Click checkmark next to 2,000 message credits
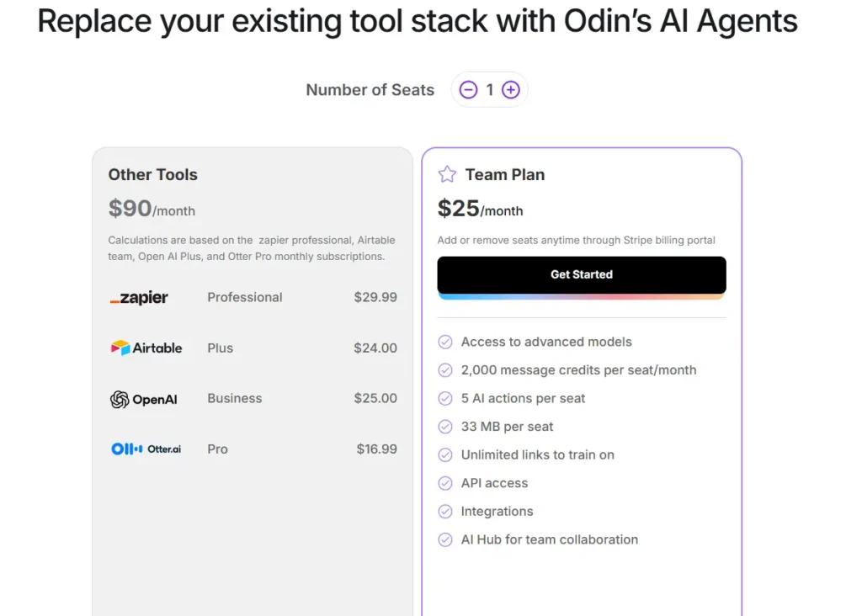Screen dimensions: 862x616 click(445, 370)
